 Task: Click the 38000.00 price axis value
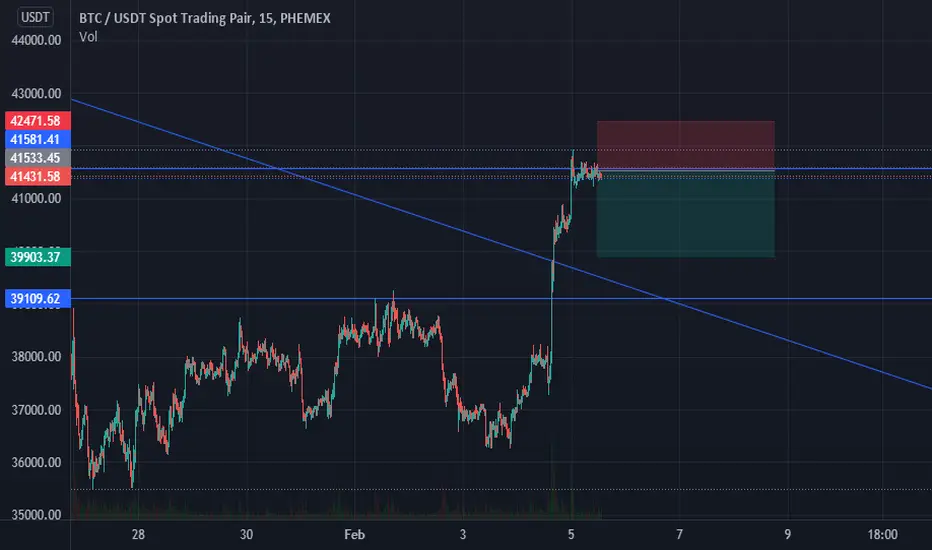click(x=36, y=357)
